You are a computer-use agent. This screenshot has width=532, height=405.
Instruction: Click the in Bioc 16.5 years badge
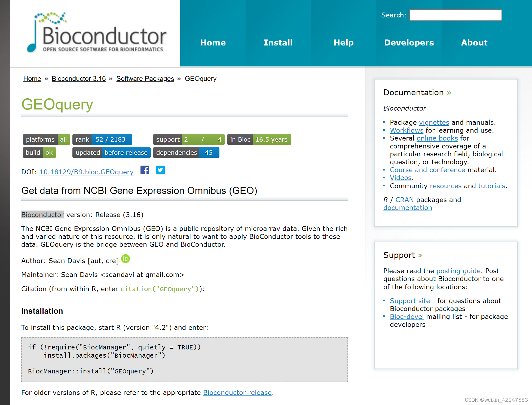(x=259, y=139)
